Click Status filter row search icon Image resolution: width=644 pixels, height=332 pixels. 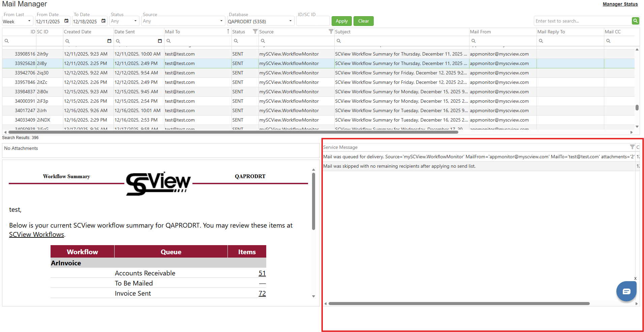point(236,41)
